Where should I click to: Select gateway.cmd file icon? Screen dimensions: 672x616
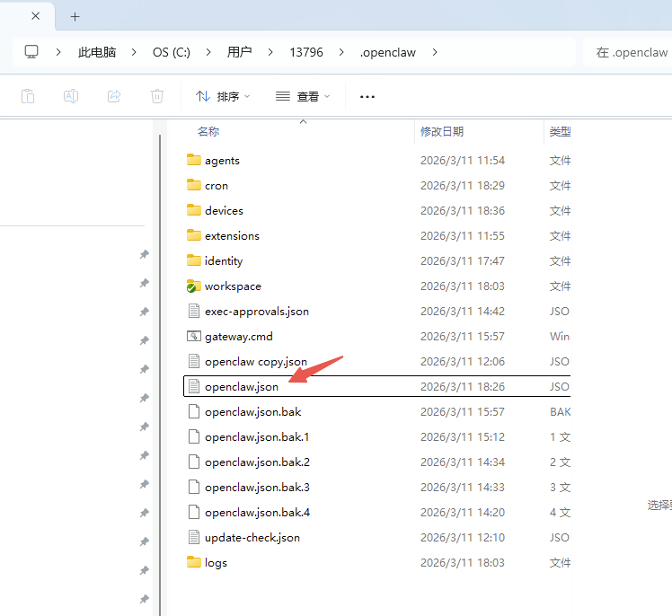coord(194,336)
